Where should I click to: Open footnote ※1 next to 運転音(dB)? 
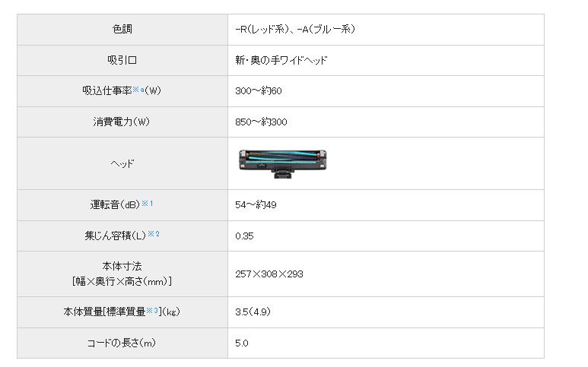148,204
